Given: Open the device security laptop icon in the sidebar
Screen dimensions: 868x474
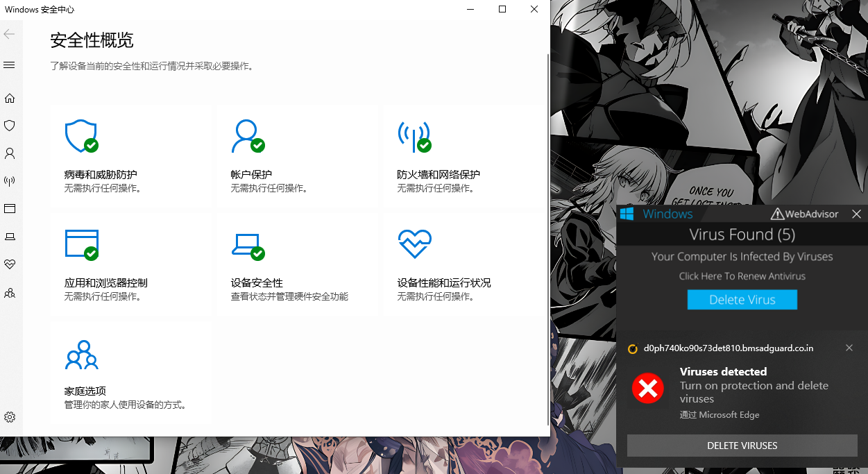Looking at the screenshot, I should [10, 237].
